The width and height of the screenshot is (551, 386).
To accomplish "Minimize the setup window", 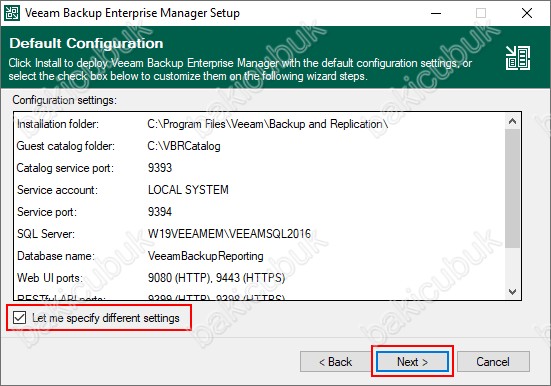I will (x=436, y=13).
